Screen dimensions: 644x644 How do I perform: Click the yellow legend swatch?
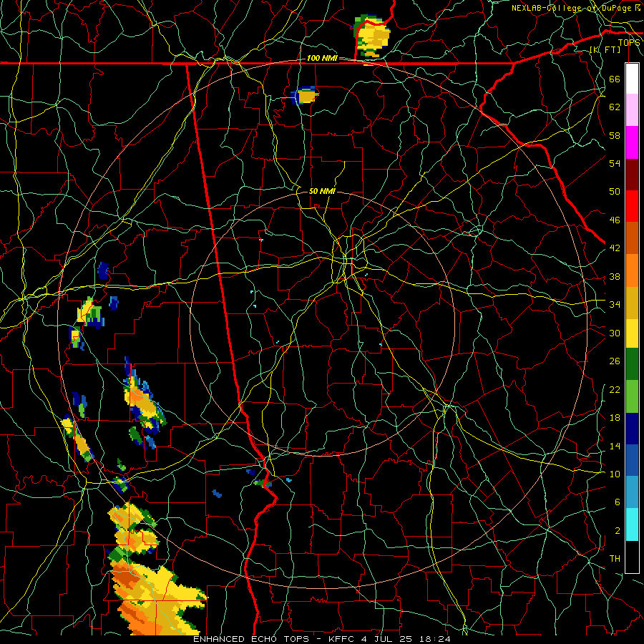pyautogui.click(x=632, y=333)
